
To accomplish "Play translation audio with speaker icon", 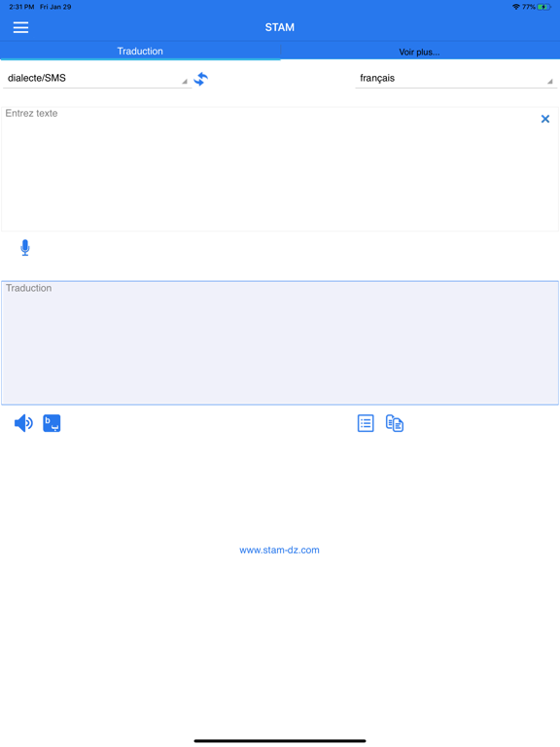I will coord(23,423).
